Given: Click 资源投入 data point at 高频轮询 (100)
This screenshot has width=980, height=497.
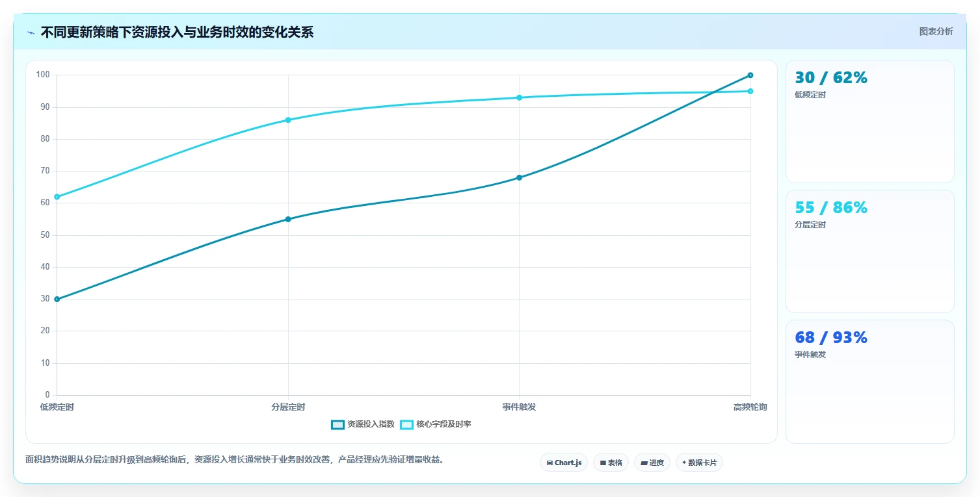Looking at the screenshot, I should point(750,75).
